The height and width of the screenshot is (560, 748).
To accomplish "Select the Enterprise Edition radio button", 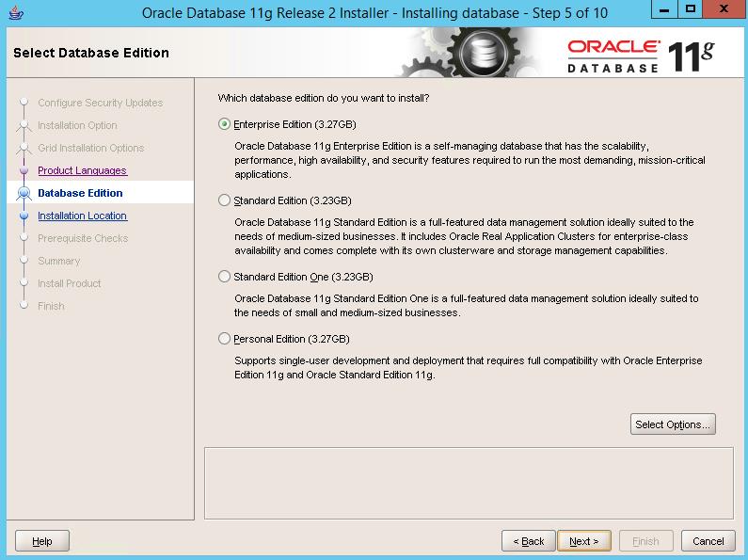I will coord(224,124).
